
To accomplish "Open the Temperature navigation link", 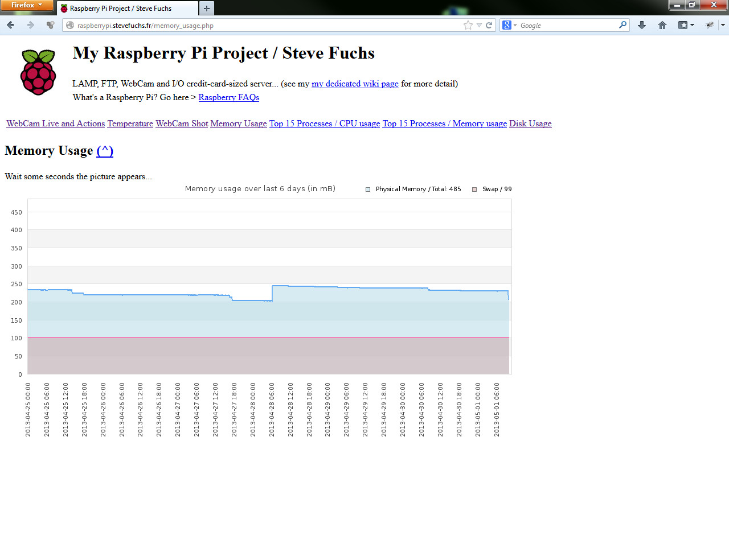I will click(130, 123).
